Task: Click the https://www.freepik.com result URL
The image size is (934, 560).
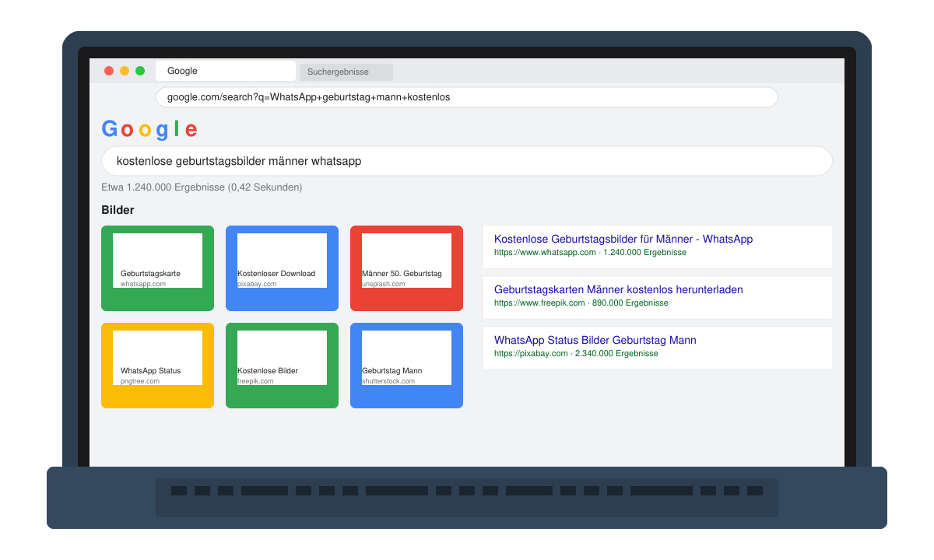Action: coord(539,303)
